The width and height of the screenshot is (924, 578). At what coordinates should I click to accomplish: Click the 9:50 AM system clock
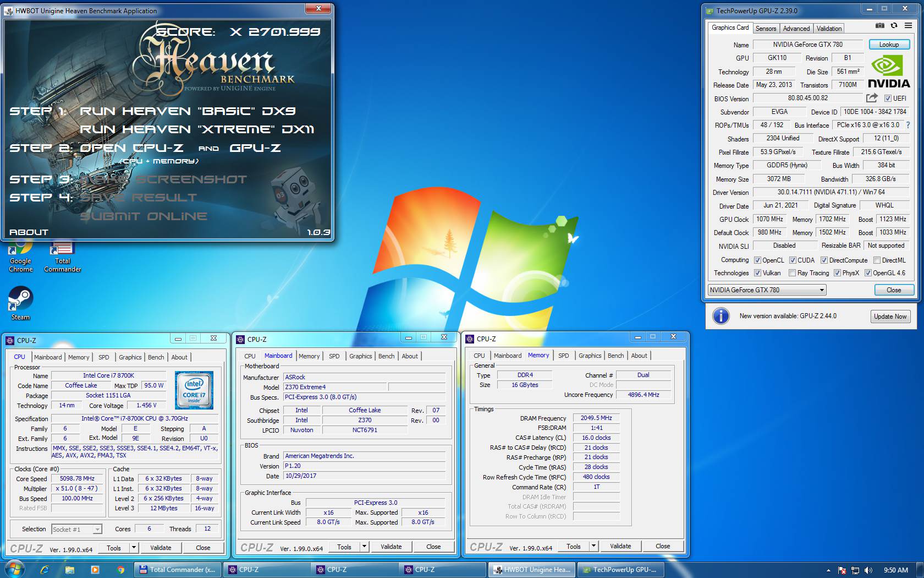click(x=895, y=570)
